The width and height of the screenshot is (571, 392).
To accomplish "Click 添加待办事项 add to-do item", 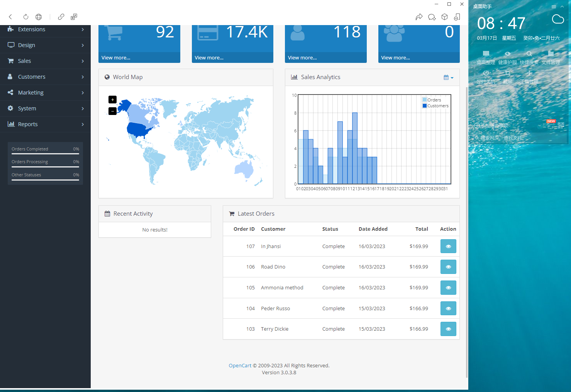I will click(491, 125).
